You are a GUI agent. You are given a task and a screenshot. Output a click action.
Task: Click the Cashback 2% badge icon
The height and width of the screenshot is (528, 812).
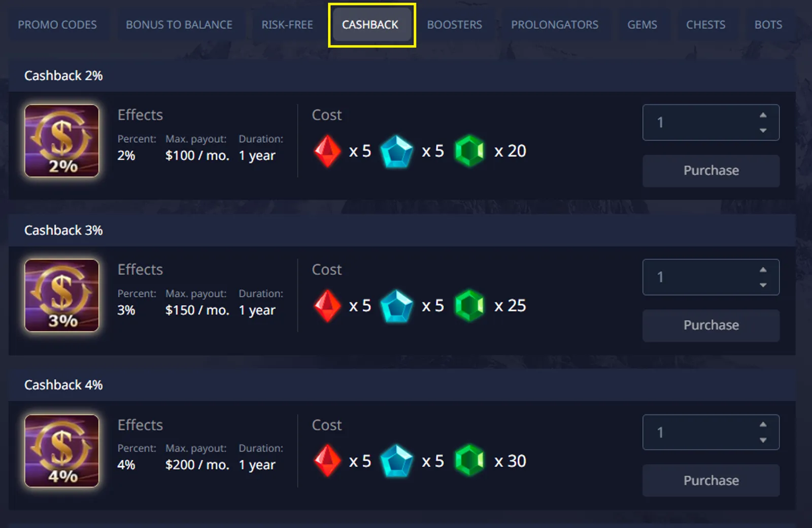tap(62, 140)
